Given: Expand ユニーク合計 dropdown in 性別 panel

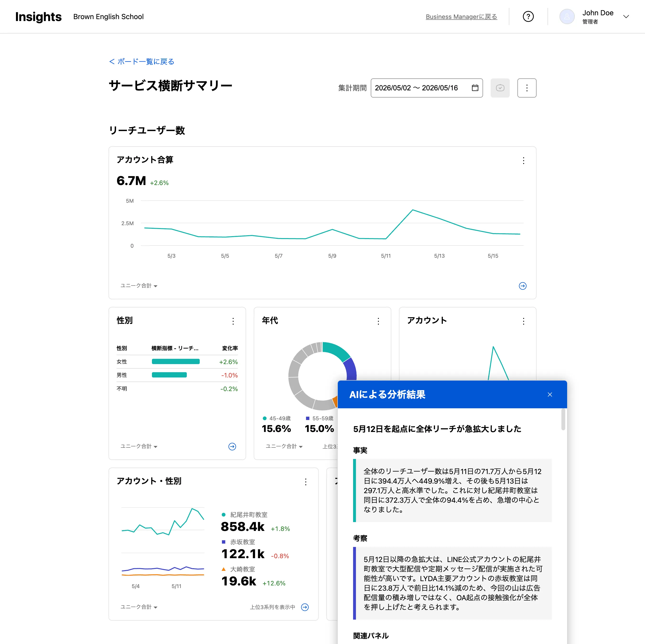Looking at the screenshot, I should tap(139, 446).
